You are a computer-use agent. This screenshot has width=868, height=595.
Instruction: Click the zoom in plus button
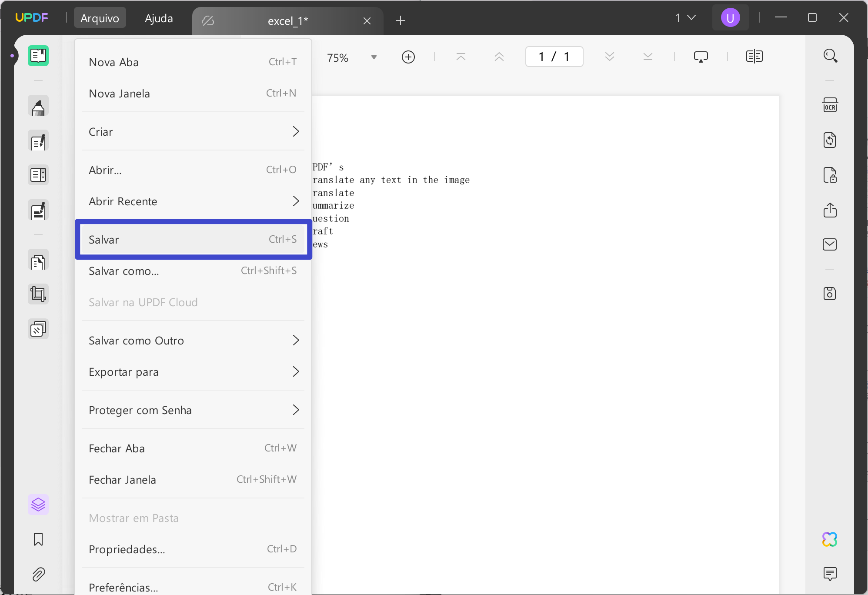[408, 57]
